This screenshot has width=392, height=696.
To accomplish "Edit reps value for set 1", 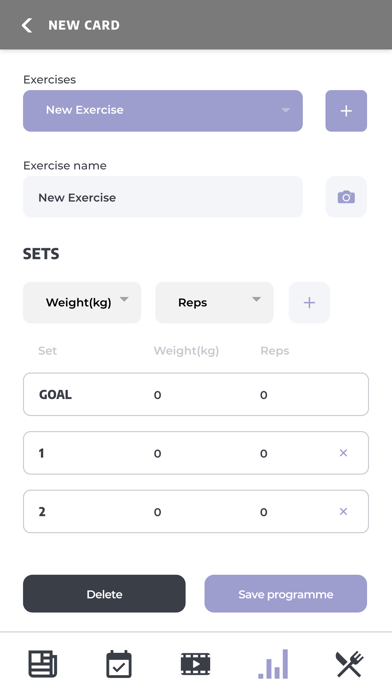I will point(264,454).
